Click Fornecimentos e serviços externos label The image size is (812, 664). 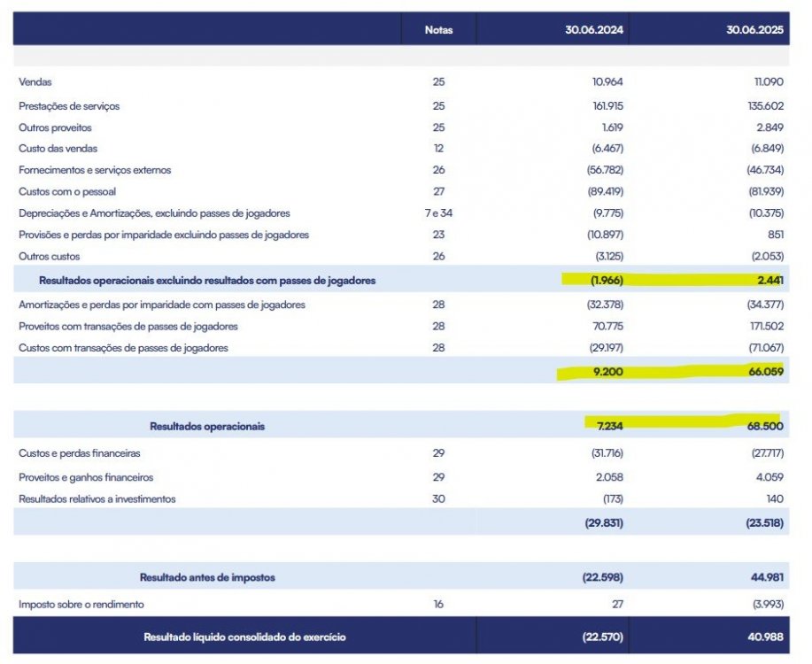tap(95, 170)
